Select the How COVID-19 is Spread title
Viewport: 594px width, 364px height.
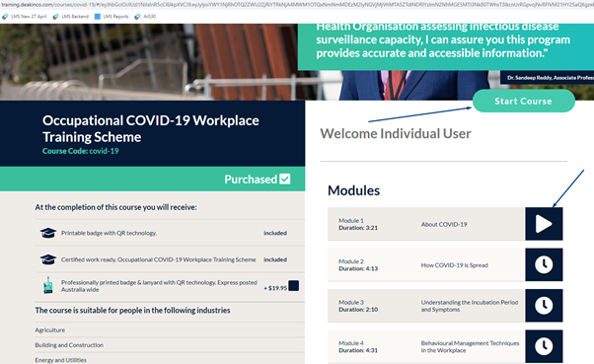454,265
